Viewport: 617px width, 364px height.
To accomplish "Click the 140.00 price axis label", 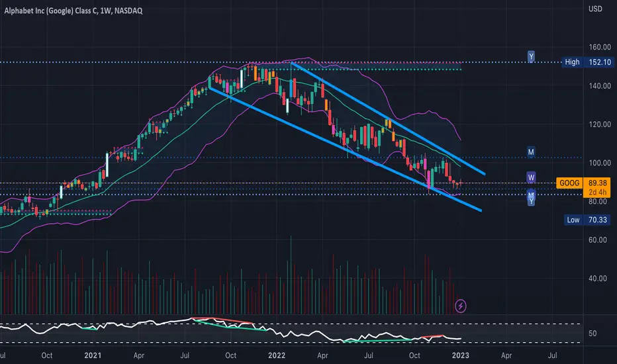I will [600, 86].
